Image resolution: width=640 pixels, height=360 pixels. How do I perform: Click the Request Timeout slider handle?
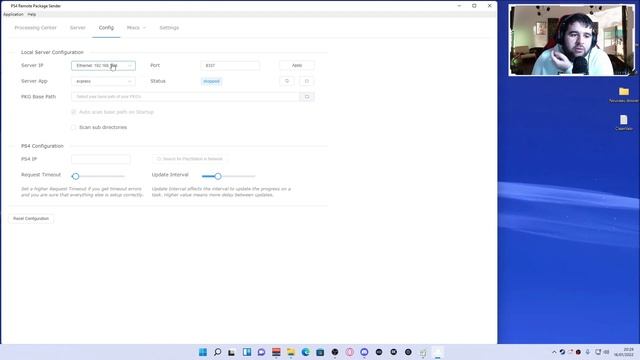pos(76,176)
